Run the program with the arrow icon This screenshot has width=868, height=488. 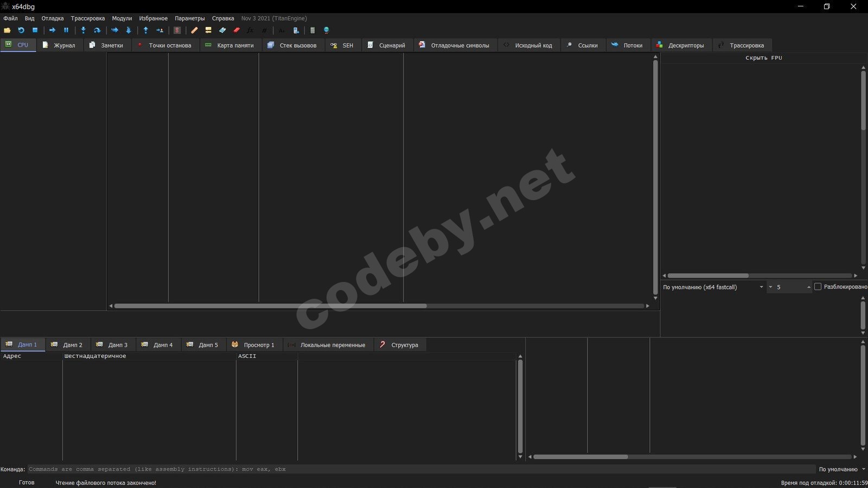[52, 30]
